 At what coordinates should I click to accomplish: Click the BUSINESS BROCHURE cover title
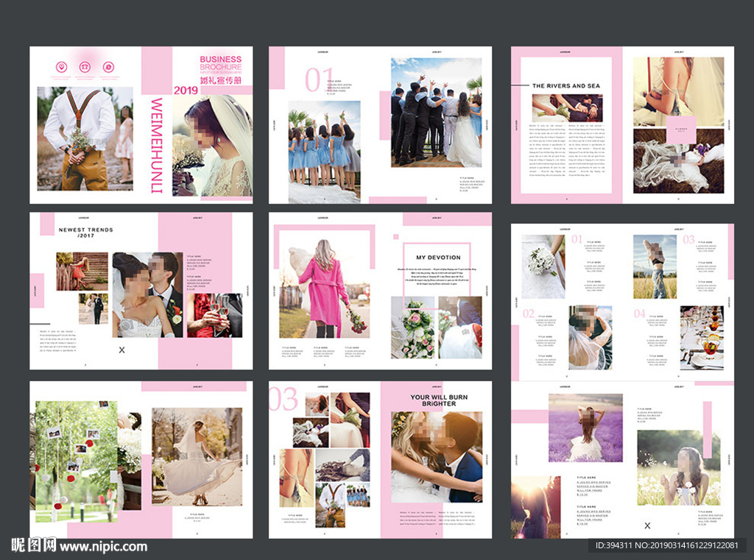tap(220, 64)
